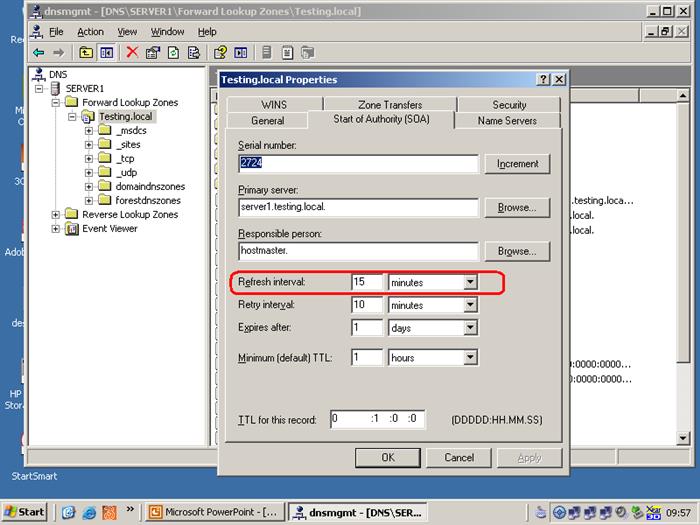This screenshot has height=525, width=700.
Task: Click the TTL for this record field
Action: [x=378, y=419]
